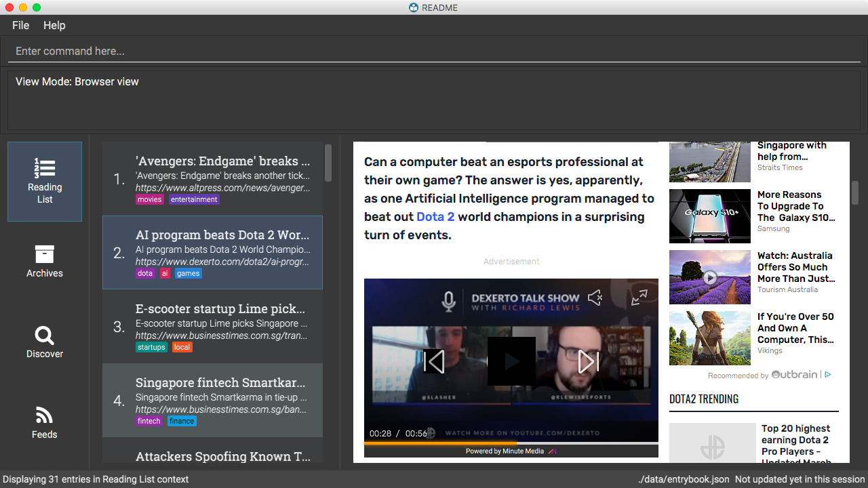Open More Reasons To Upgrade Galaxy S10 link
The width and height of the screenshot is (868, 488).
(796, 206)
